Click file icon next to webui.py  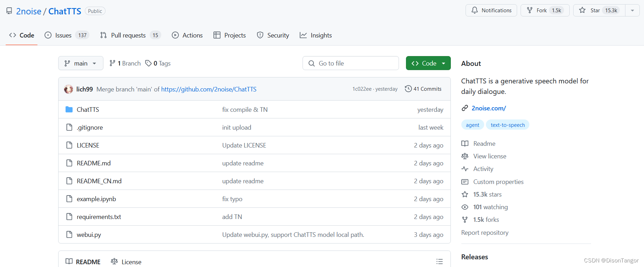click(69, 235)
